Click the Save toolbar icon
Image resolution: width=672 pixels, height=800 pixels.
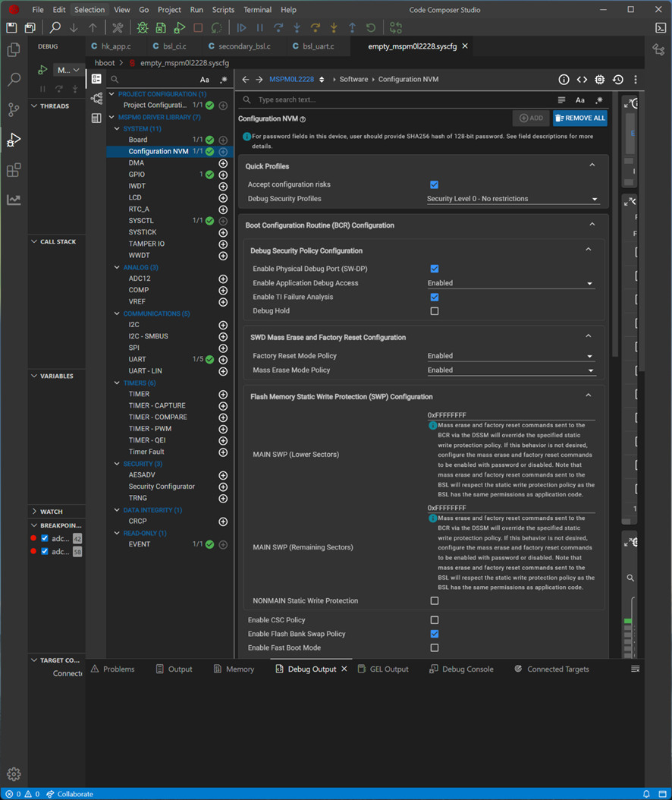click(x=11, y=27)
